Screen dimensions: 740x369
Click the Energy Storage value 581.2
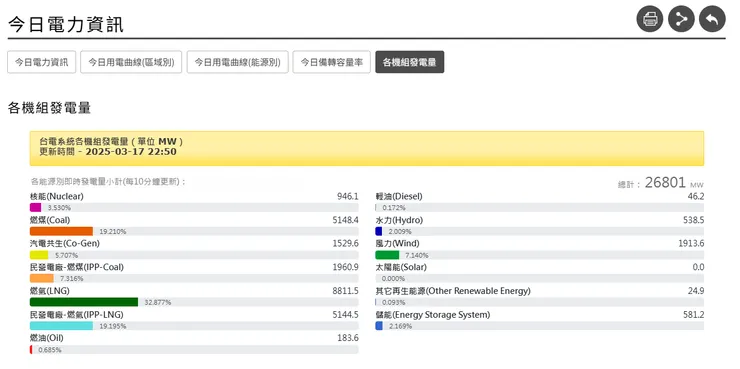coord(693,314)
